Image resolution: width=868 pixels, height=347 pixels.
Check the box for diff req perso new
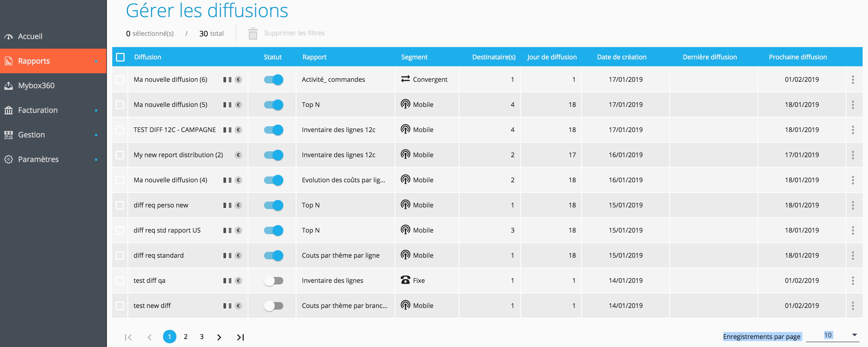pos(120,205)
